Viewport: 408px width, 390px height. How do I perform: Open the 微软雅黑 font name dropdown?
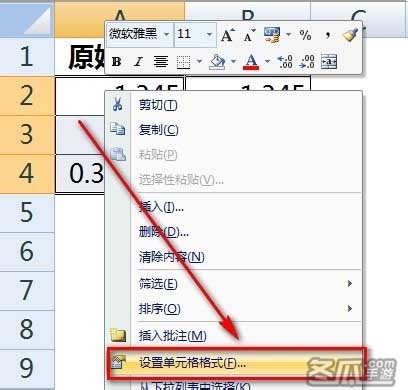point(166,34)
